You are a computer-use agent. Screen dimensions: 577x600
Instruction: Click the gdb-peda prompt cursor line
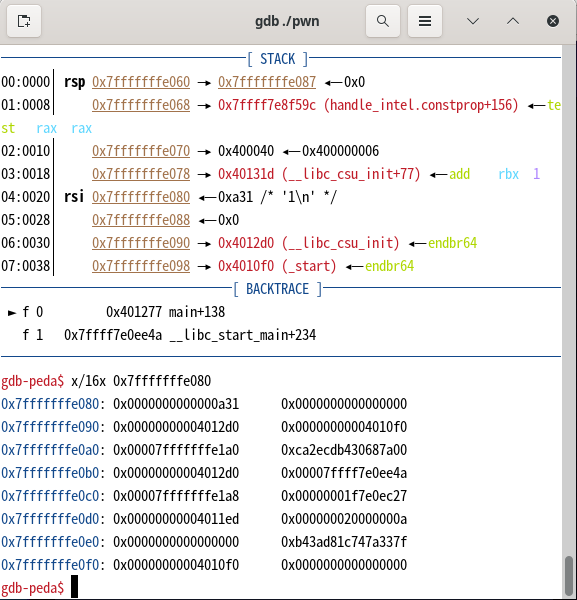39,587
